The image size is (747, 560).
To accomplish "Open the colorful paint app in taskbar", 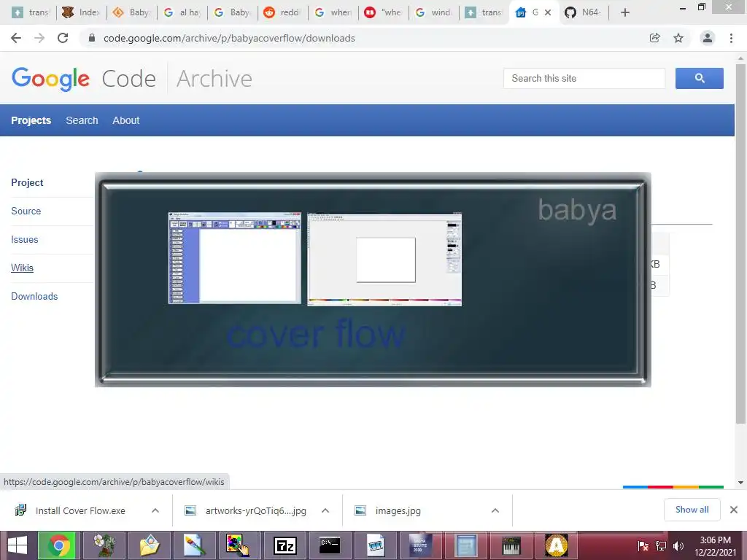I will [x=239, y=545].
